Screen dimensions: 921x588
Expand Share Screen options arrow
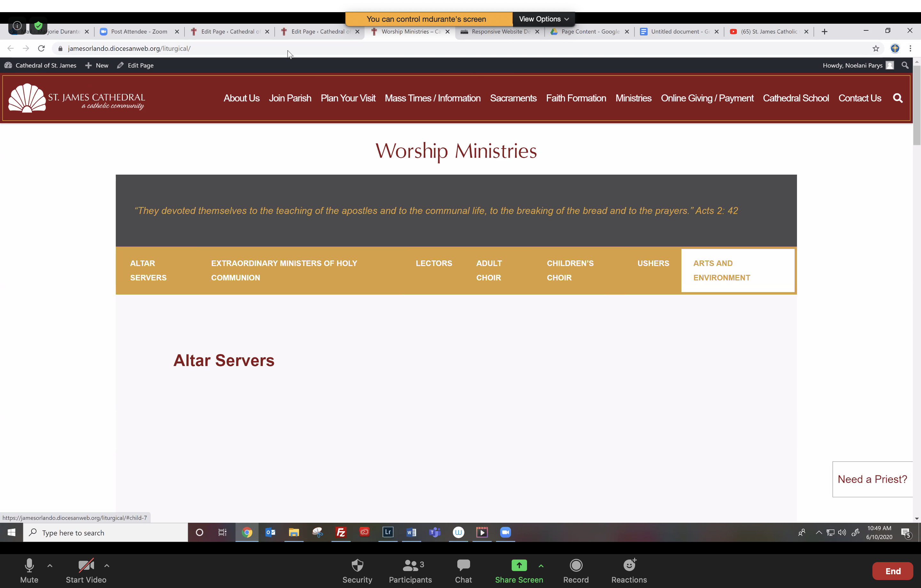[541, 565]
